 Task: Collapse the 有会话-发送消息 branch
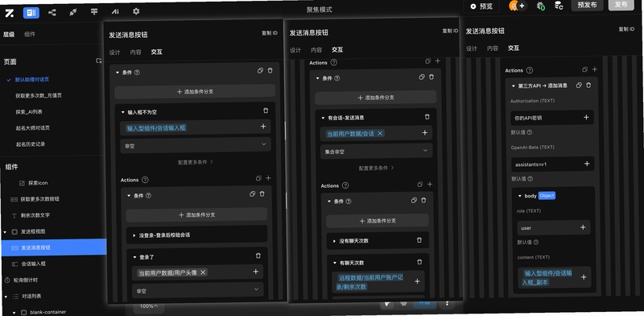click(x=323, y=118)
